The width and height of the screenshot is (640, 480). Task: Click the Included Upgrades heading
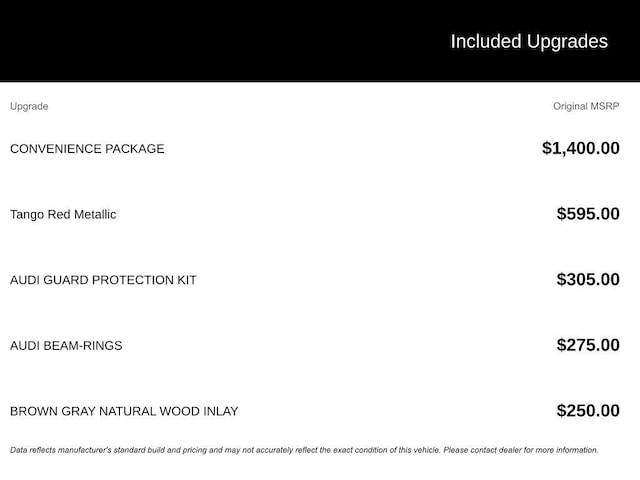point(529,42)
